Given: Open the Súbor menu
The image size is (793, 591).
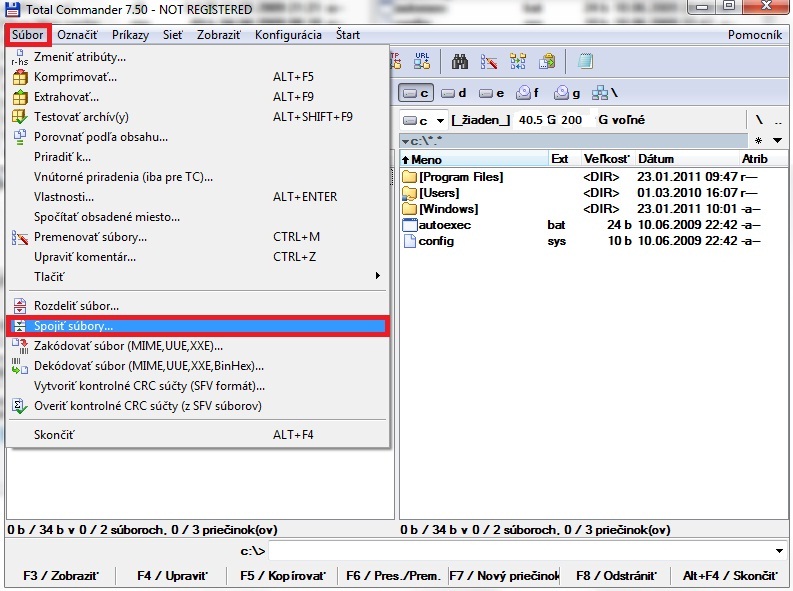Looking at the screenshot, I should click(28, 35).
